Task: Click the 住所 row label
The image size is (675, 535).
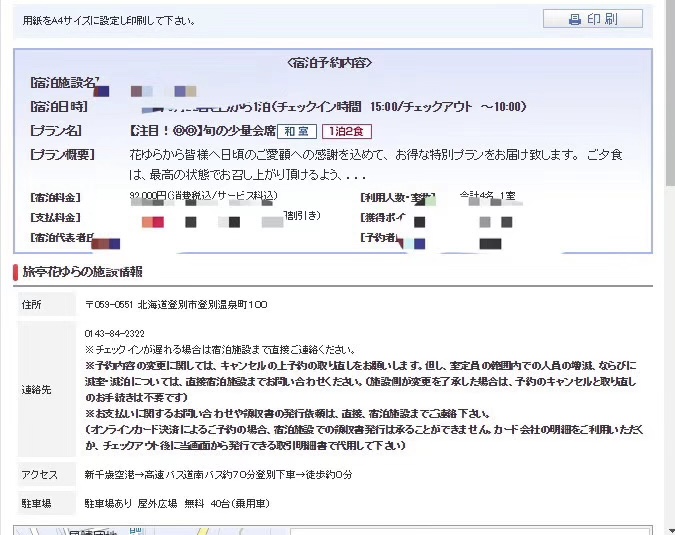Action: [31, 305]
